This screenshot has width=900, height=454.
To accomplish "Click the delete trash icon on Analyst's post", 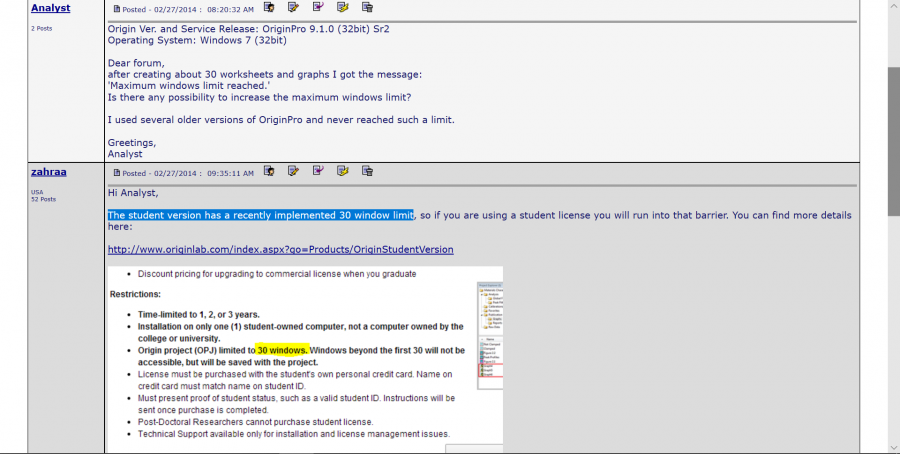I will tap(367, 7).
